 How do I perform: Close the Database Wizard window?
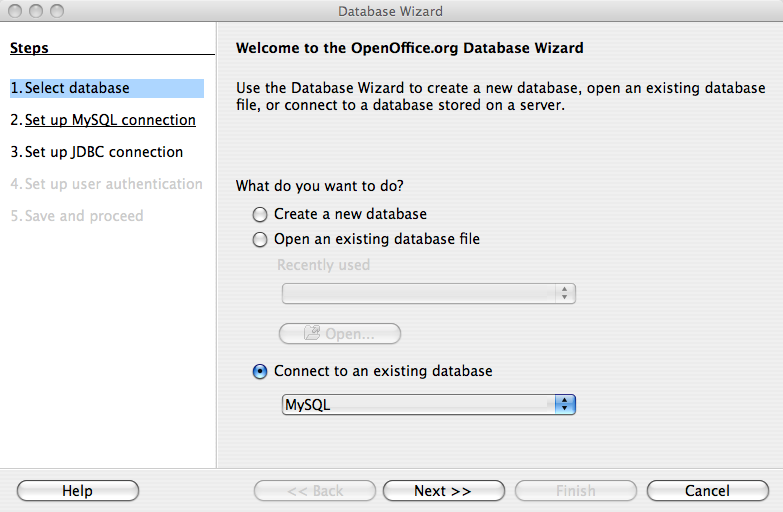(x=15, y=11)
